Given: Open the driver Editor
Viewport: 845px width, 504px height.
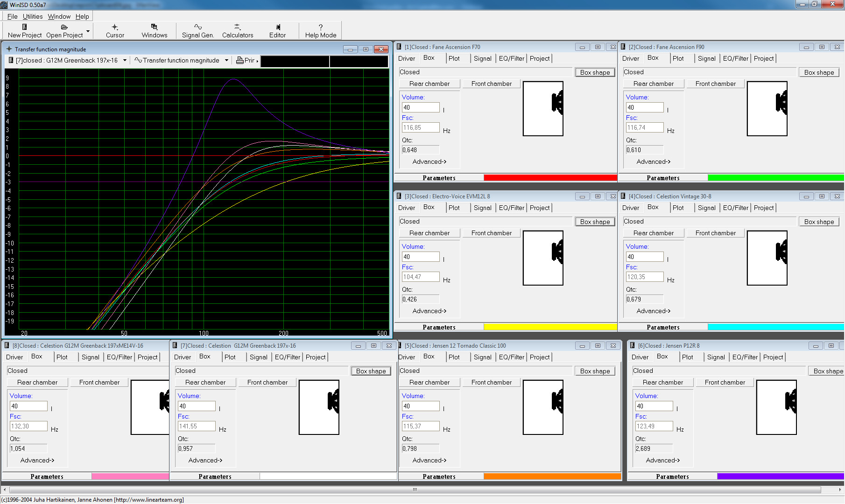Looking at the screenshot, I should (277, 31).
